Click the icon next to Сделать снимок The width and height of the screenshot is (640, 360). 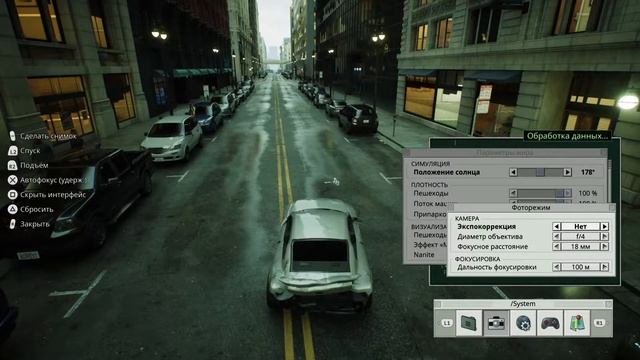[13, 136]
